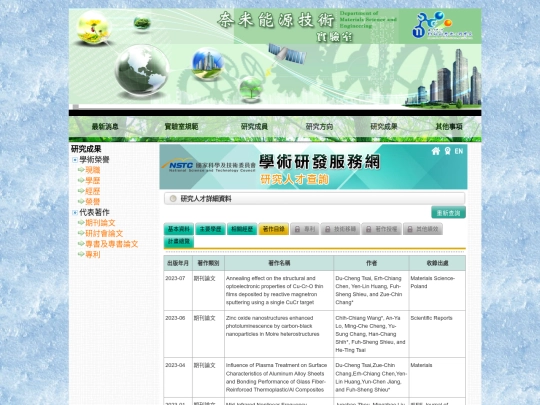Open the 其他事項 menu
Image resolution: width=540 pixels, height=405 pixels.
coord(449,127)
